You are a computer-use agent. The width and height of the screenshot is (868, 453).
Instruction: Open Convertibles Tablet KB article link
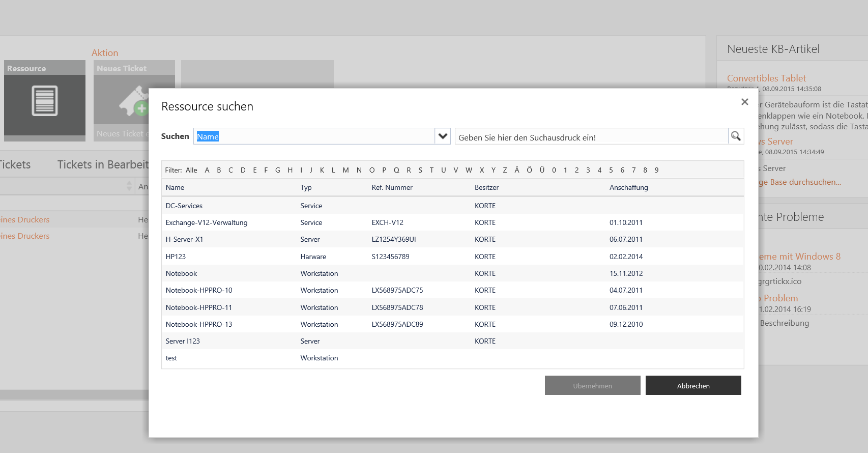click(x=766, y=78)
